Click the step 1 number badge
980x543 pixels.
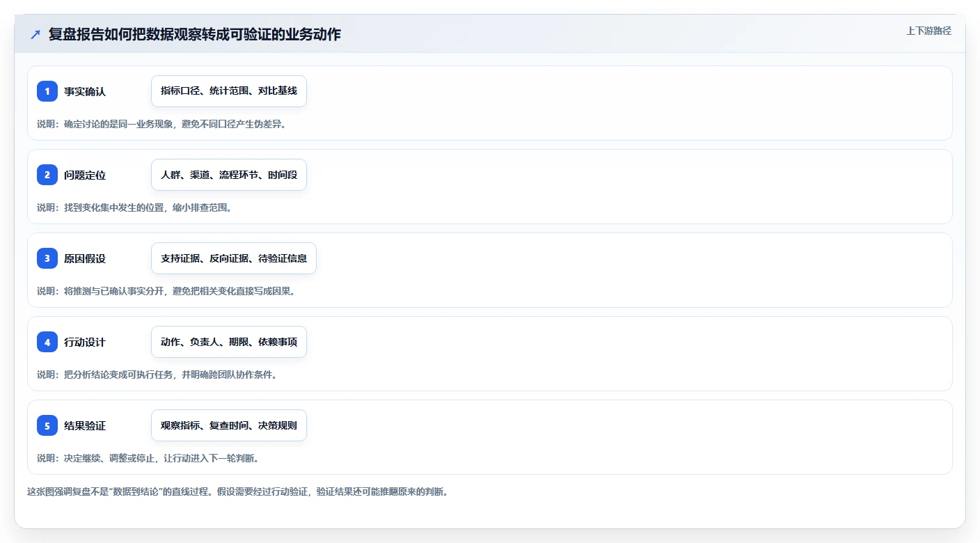[x=47, y=91]
